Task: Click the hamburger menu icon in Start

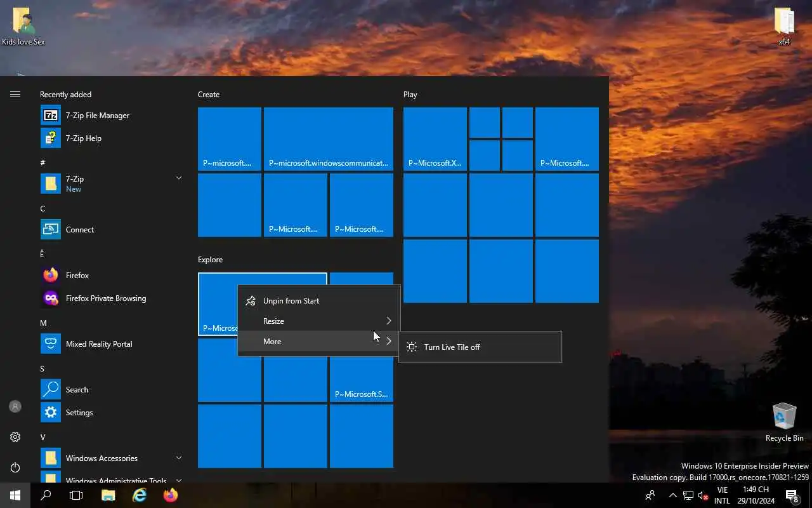Action: click(x=15, y=94)
